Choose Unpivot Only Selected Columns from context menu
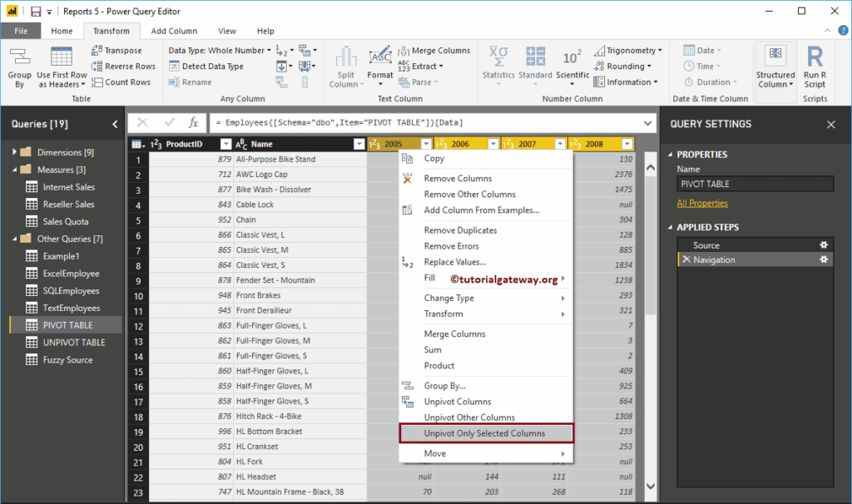Image resolution: width=852 pixels, height=504 pixels. click(x=486, y=432)
